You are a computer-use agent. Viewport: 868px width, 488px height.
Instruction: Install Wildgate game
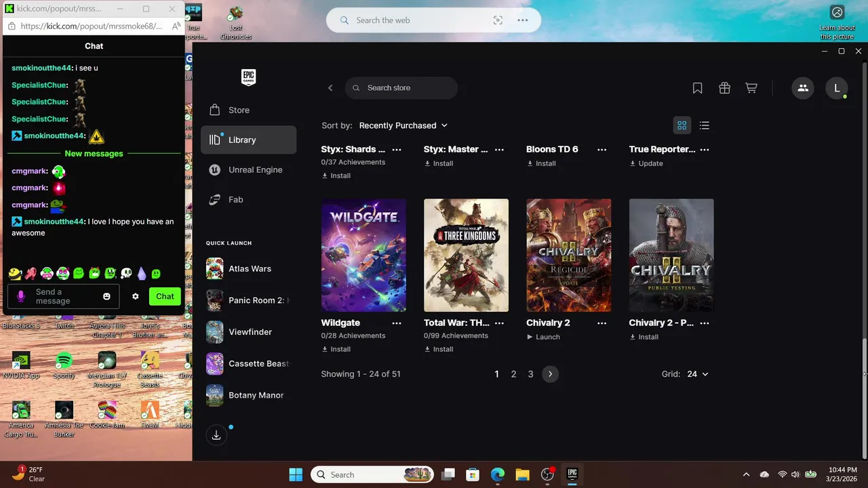[x=336, y=349]
